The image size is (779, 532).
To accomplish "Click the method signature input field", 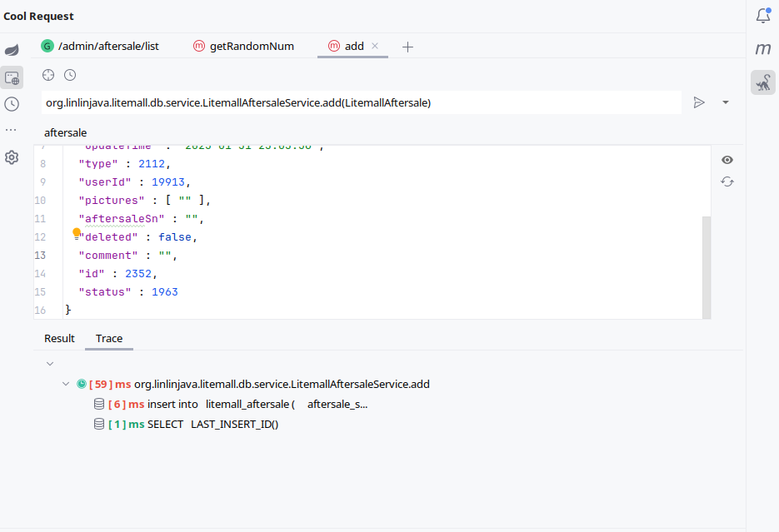I will pyautogui.click(x=361, y=102).
